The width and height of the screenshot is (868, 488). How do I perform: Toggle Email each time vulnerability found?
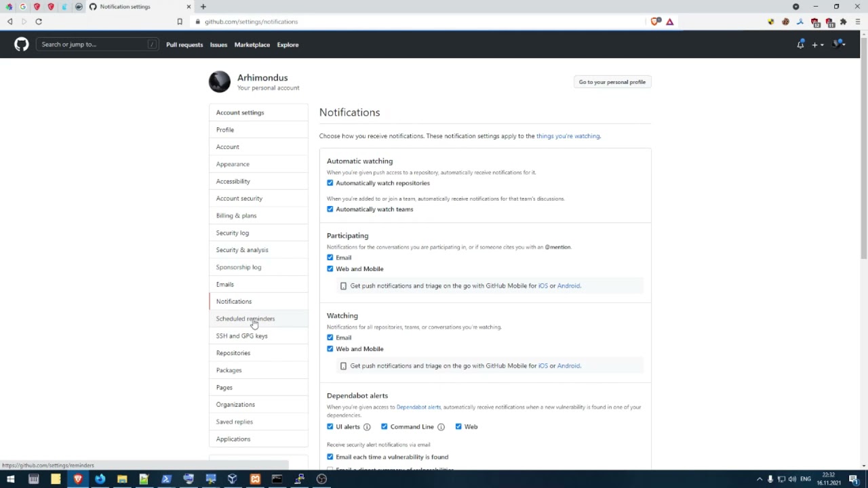click(x=330, y=457)
